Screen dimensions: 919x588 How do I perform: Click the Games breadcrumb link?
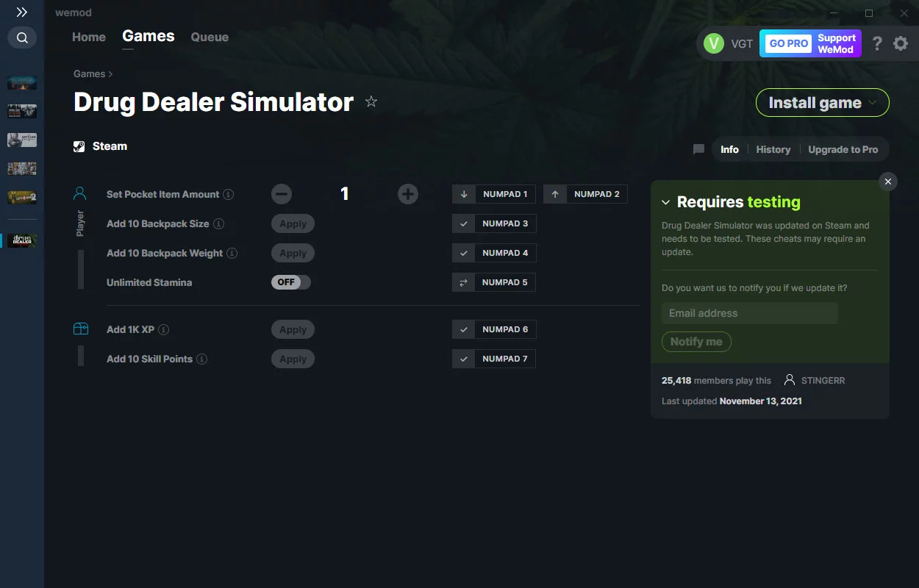pyautogui.click(x=90, y=73)
